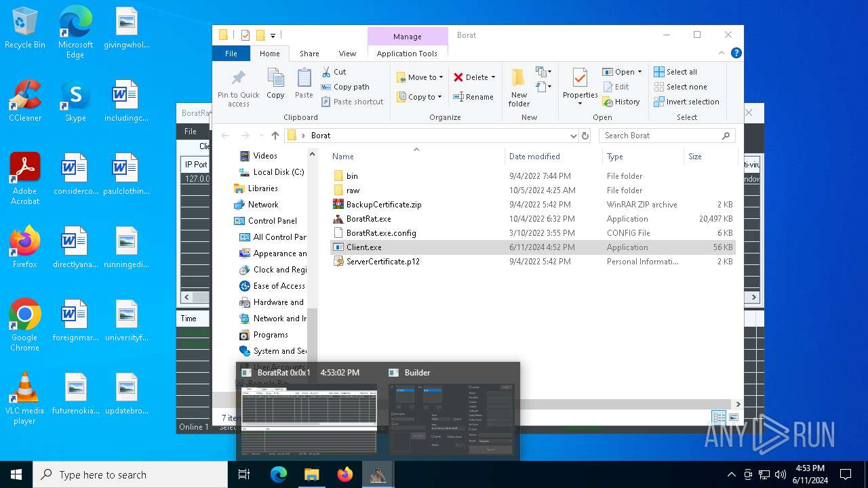Open Libraries in navigation pane
Screen dimensions: 868x488
(x=256, y=188)
